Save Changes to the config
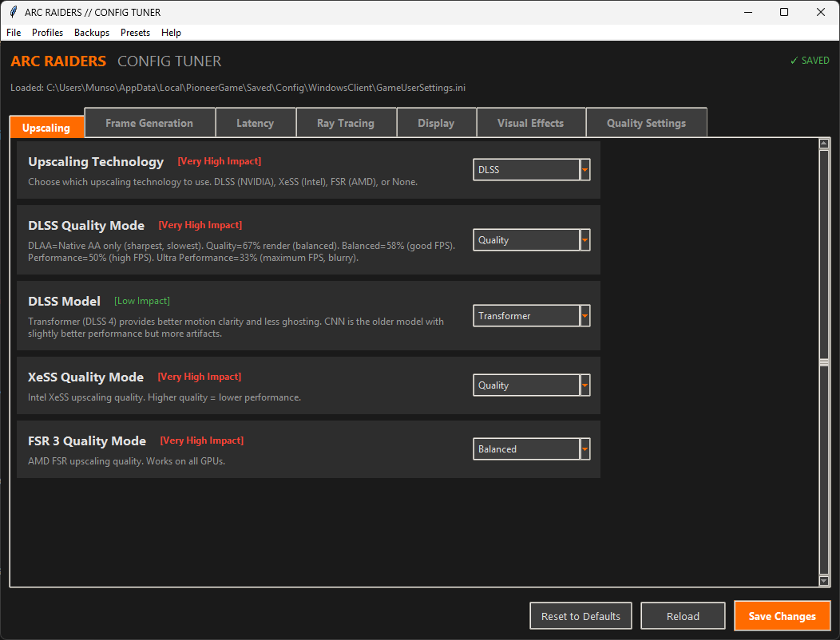 point(782,615)
